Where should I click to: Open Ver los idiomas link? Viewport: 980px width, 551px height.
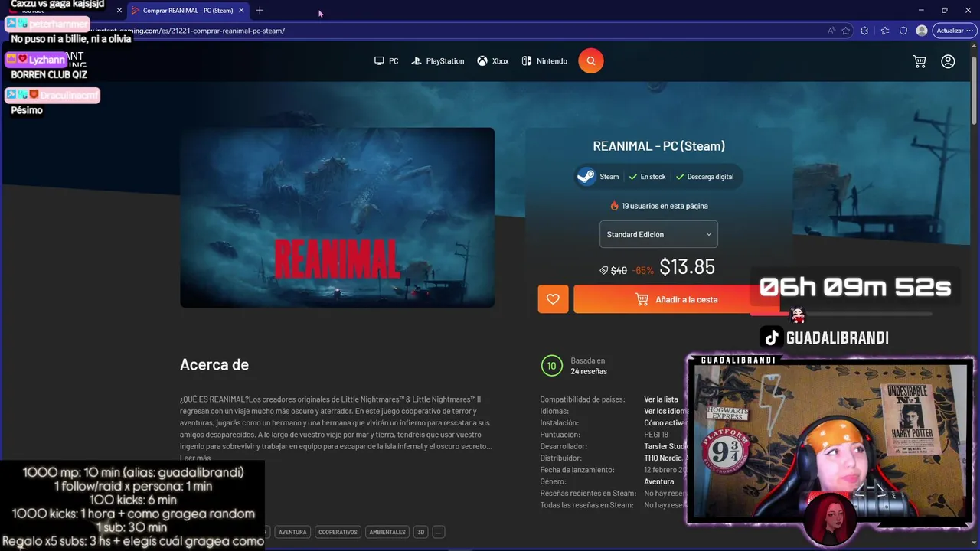[x=666, y=411]
